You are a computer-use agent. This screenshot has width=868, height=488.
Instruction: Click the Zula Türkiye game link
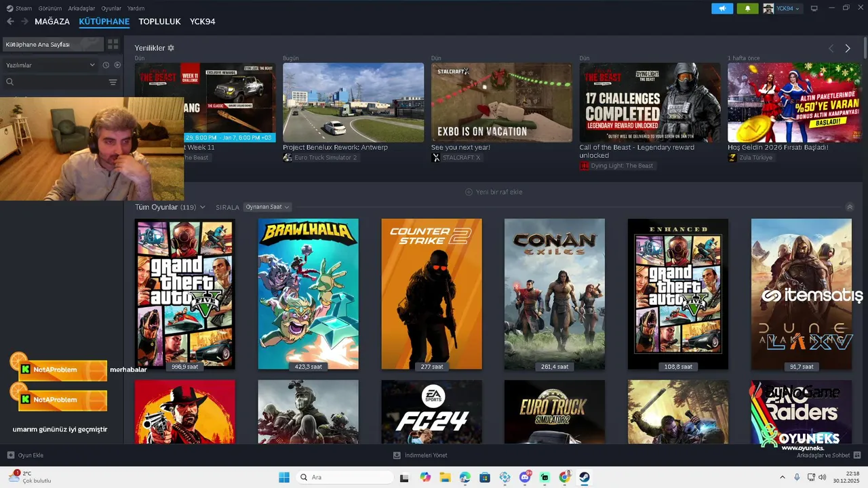pyautogui.click(x=750, y=157)
